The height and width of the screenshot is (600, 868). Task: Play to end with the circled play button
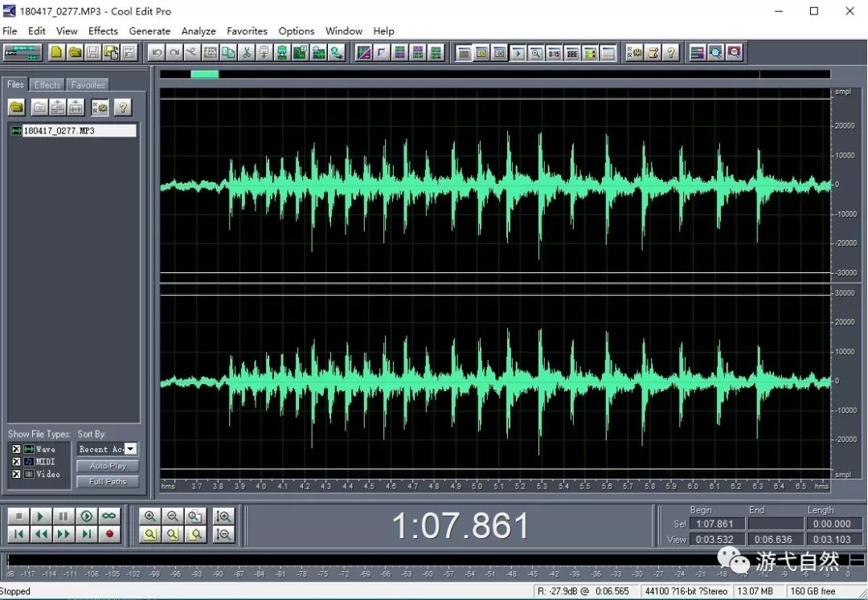(86, 516)
